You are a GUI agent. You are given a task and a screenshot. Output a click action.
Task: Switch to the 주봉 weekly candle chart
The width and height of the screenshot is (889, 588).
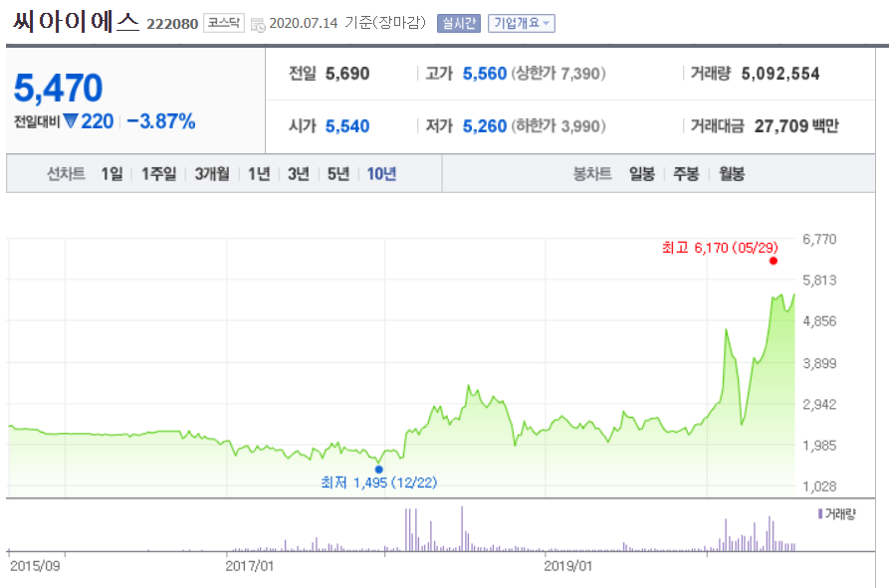[686, 174]
